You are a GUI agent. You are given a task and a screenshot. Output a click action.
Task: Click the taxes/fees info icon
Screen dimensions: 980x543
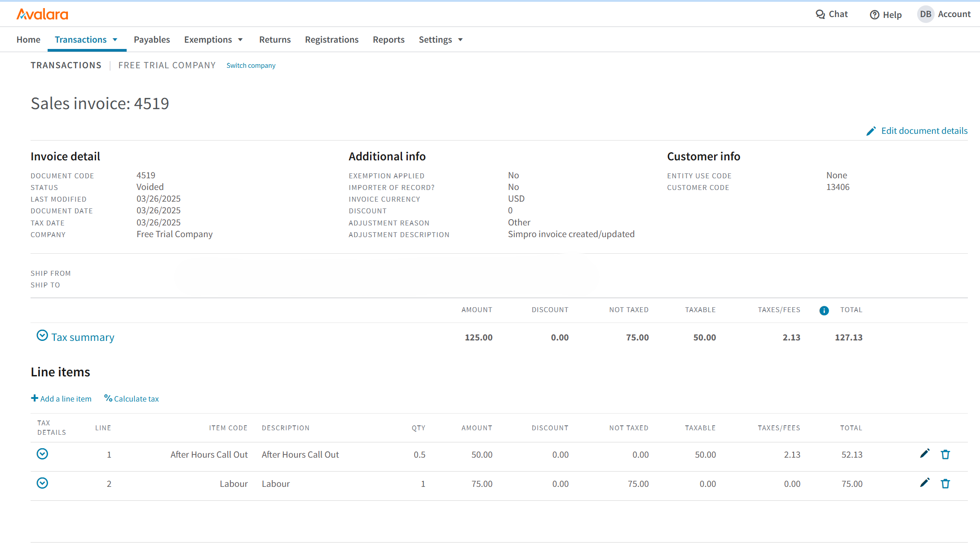824,310
